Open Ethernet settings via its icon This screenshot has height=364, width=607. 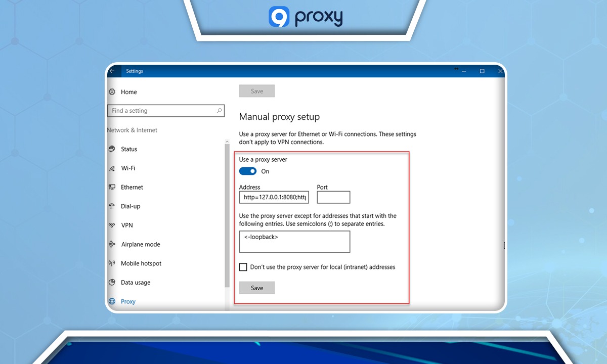[x=112, y=187]
